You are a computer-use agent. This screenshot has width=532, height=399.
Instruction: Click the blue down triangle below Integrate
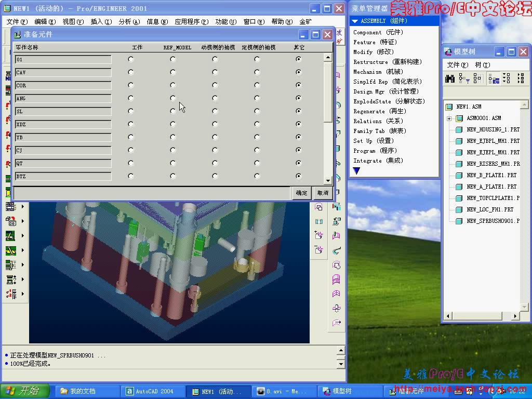[x=356, y=170]
